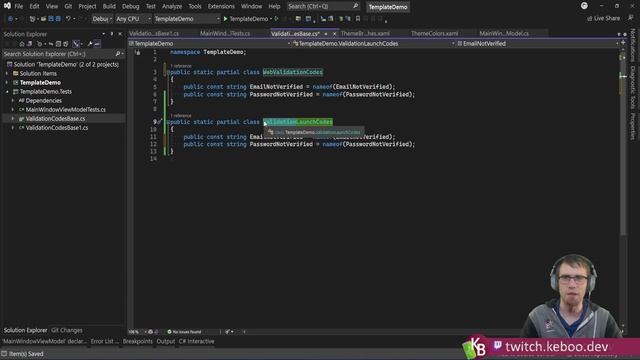Viewport: 640px width, 360px height.
Task: Select Solution 'TemplateDemo' root node
Action: (66, 64)
